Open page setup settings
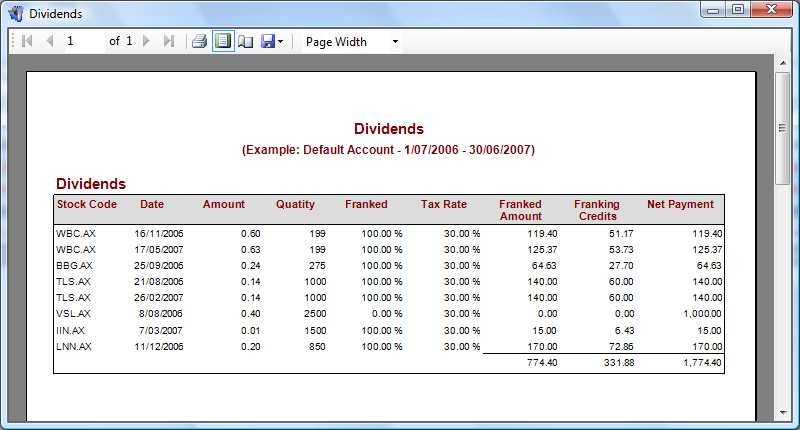 pos(245,41)
